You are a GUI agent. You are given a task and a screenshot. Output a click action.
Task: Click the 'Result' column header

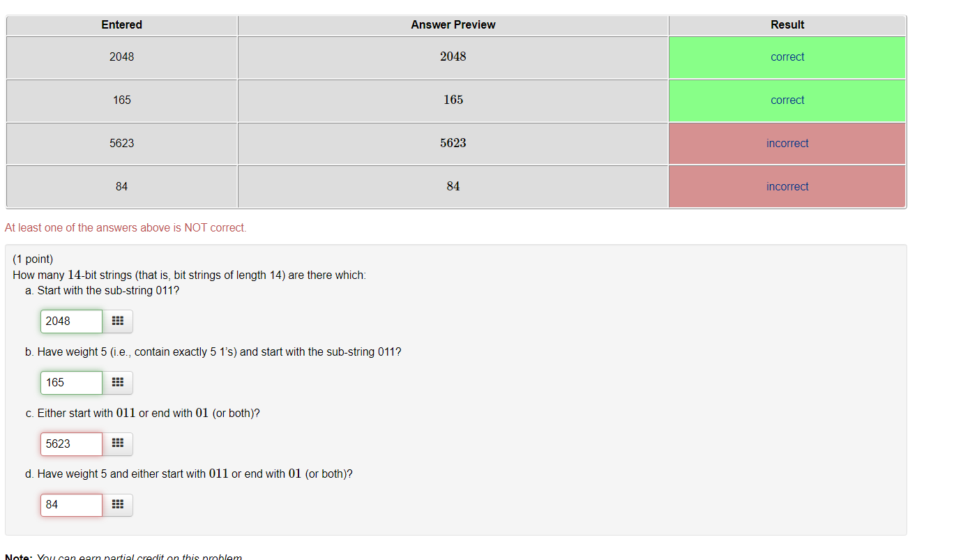click(x=787, y=25)
